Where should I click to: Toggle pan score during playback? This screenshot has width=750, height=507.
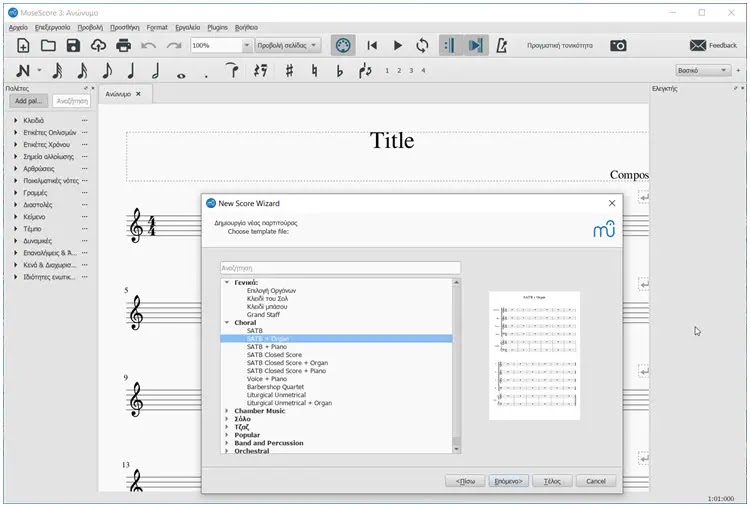click(475, 45)
